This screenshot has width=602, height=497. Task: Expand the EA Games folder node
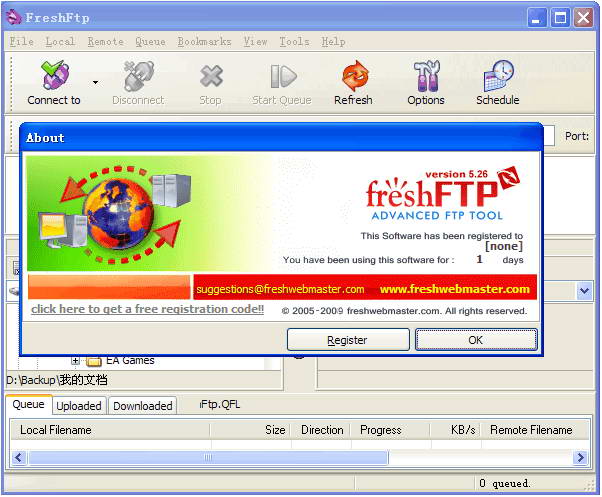click(x=75, y=360)
